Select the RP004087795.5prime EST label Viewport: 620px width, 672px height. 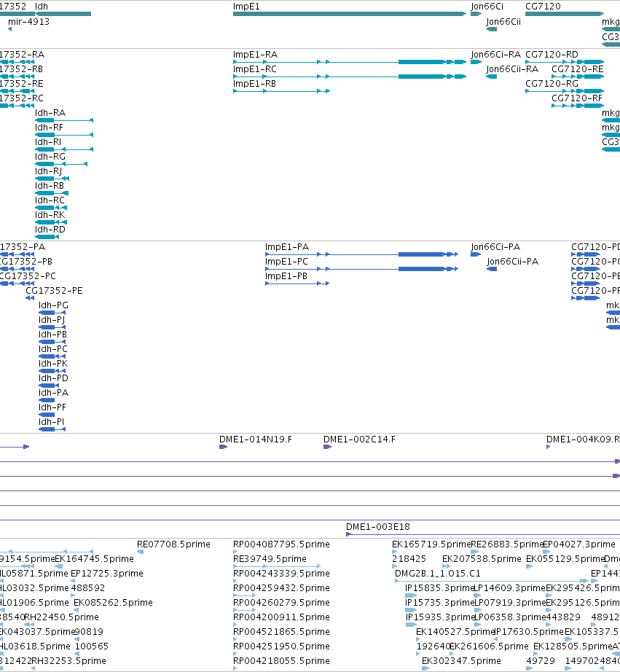(x=281, y=544)
